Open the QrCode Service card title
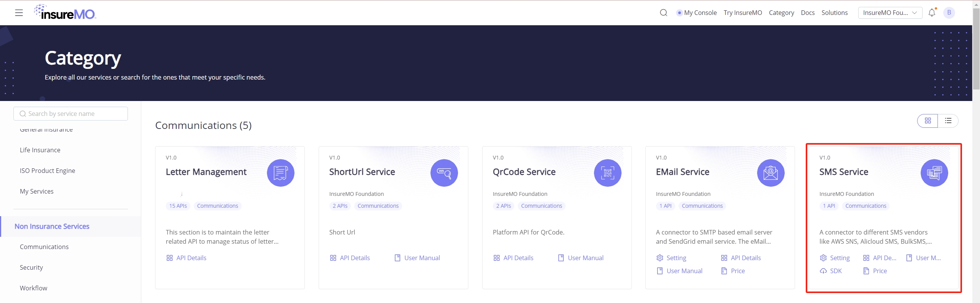This screenshot has height=303, width=980. [524, 172]
